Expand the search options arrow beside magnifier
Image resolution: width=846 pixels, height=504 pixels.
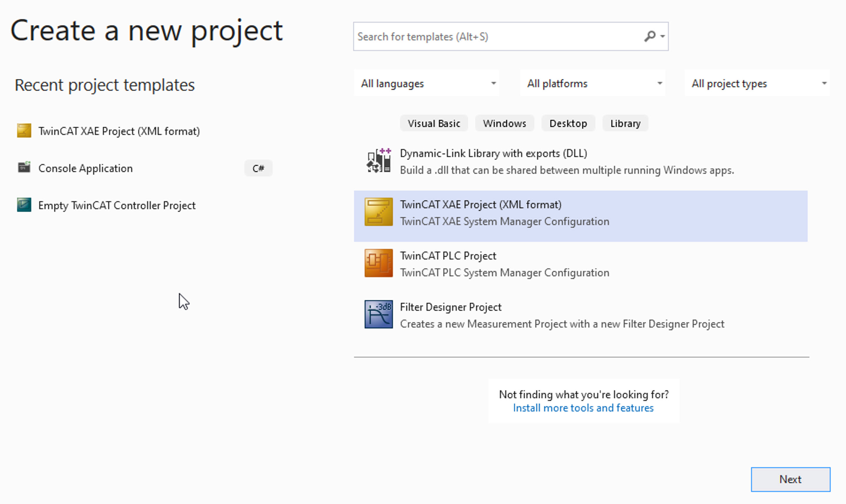click(662, 36)
